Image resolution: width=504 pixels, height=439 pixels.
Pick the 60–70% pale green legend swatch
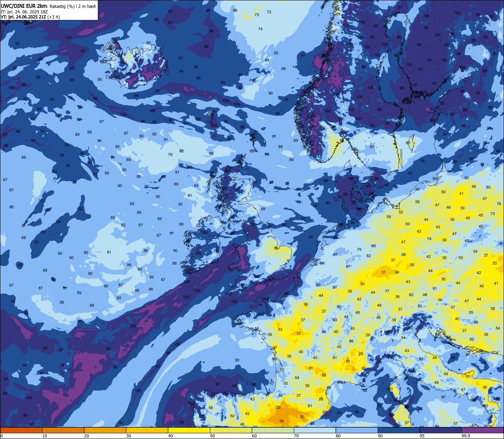pos(273,430)
